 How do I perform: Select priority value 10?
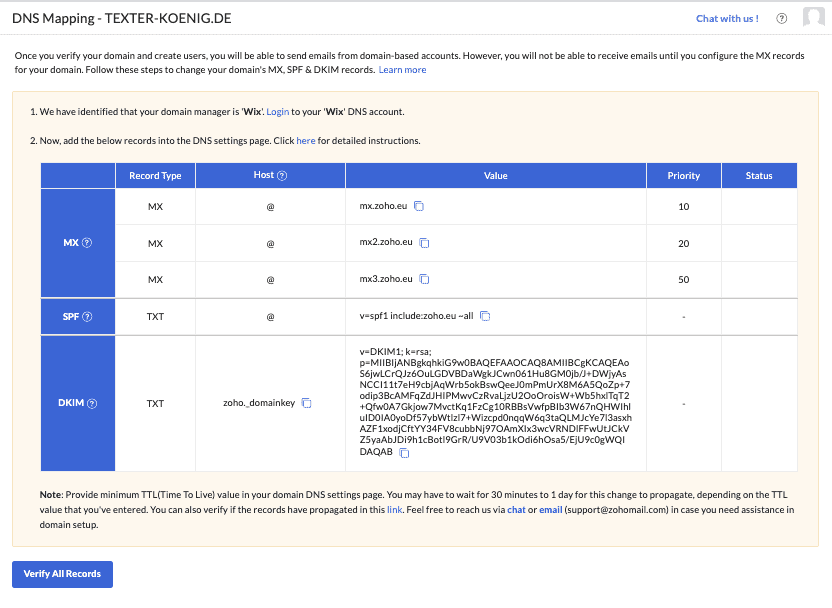[683, 207]
